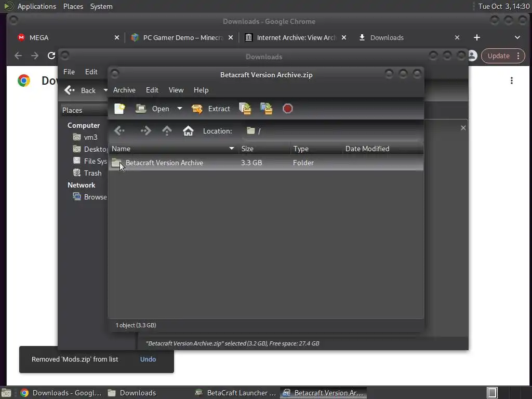Click the workspace switcher in the panel
The height and width of the screenshot is (399, 532).
point(492,393)
